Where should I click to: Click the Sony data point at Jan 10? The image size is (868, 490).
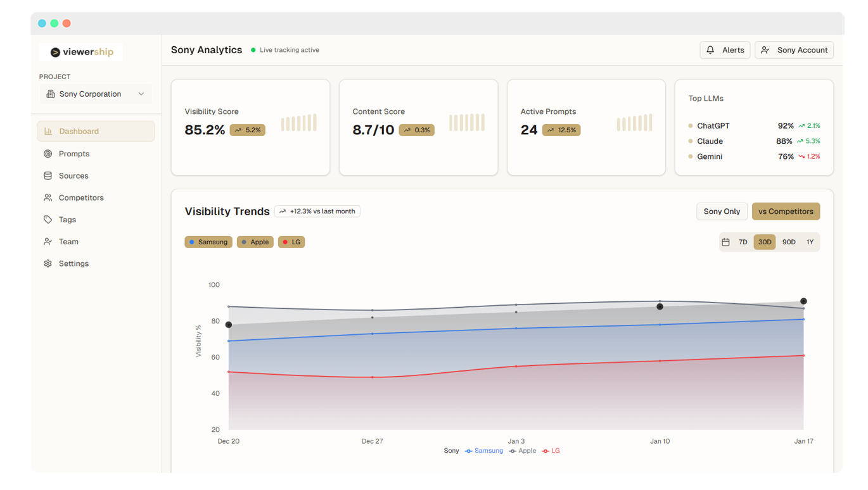coord(660,306)
